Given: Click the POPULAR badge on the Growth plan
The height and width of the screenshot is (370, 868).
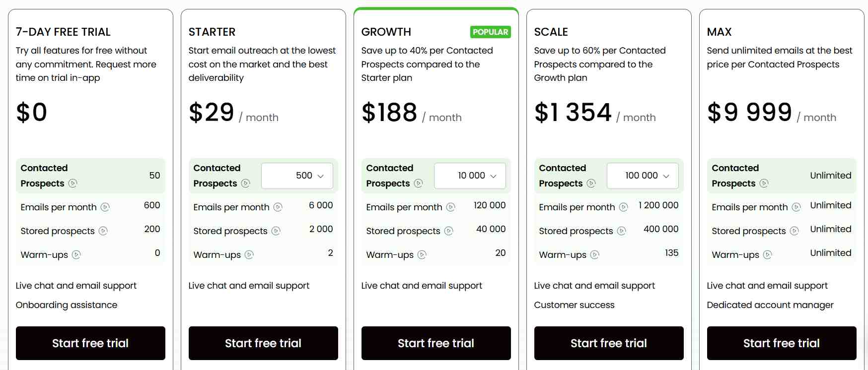Looking at the screenshot, I should pos(491,32).
